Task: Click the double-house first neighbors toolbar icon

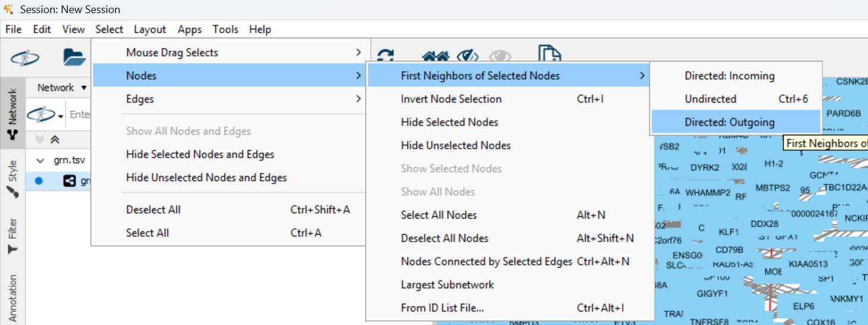Action: click(435, 55)
